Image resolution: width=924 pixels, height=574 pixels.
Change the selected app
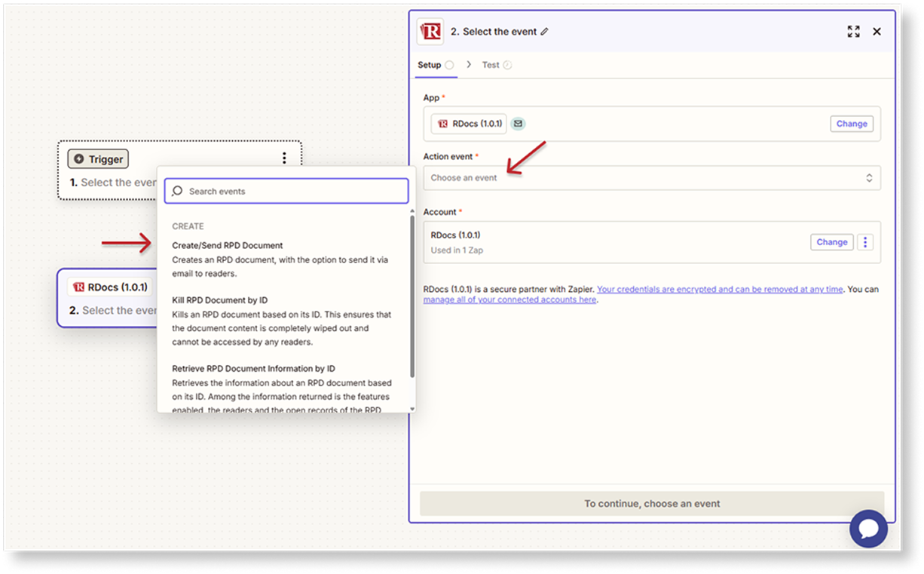(x=852, y=124)
